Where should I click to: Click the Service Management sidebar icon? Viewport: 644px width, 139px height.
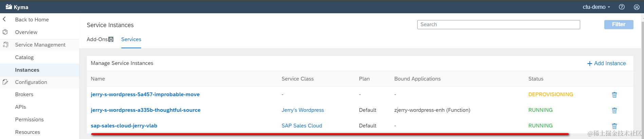coord(5,45)
